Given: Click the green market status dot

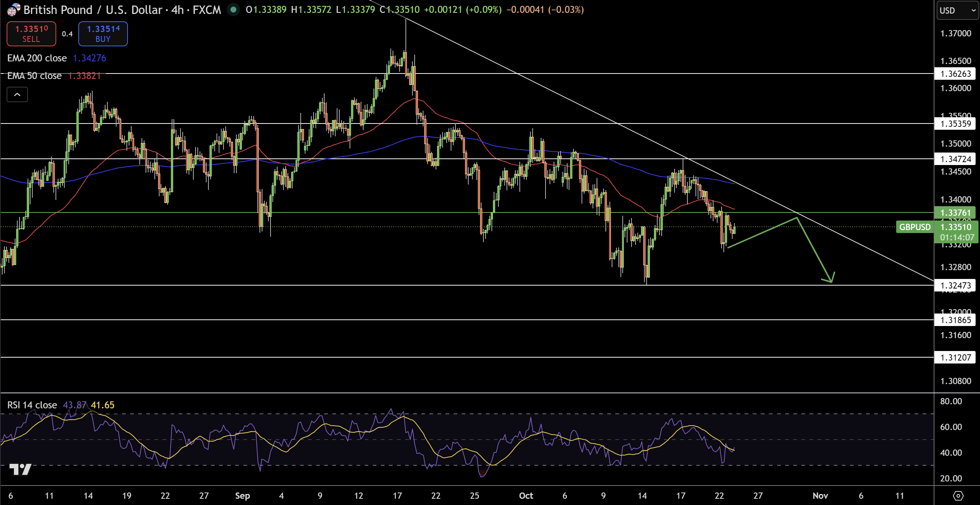Looking at the screenshot, I should [233, 10].
